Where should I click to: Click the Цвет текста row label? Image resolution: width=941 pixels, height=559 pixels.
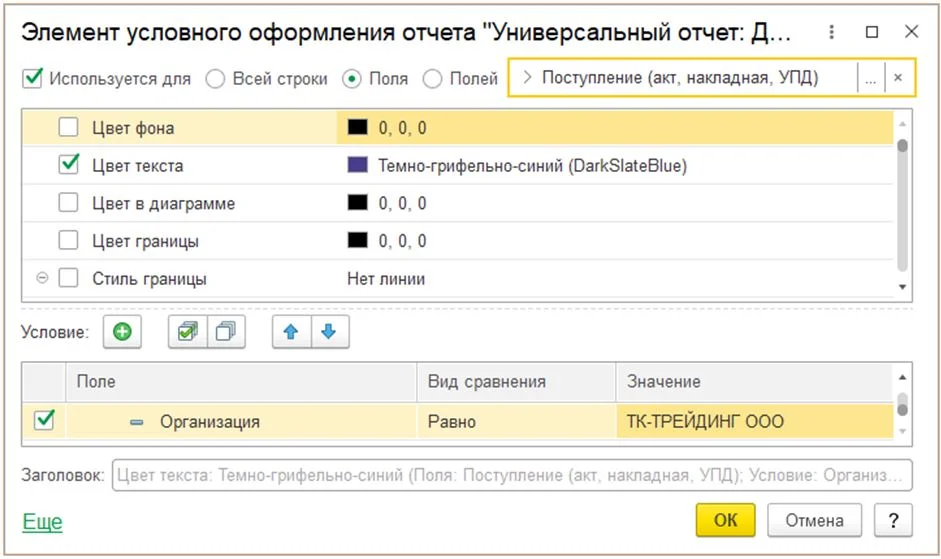coord(137,166)
